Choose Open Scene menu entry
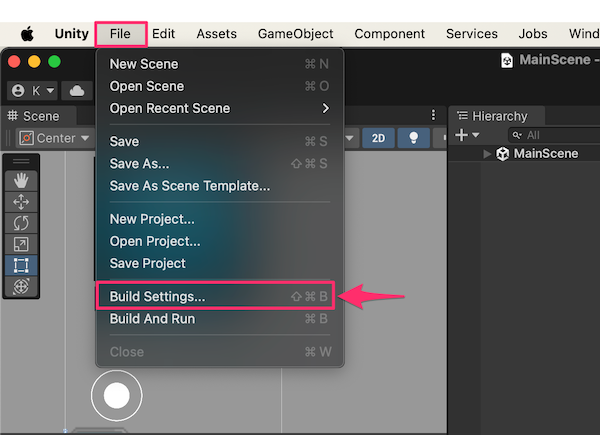The height and width of the screenshot is (435, 600). pos(220,86)
